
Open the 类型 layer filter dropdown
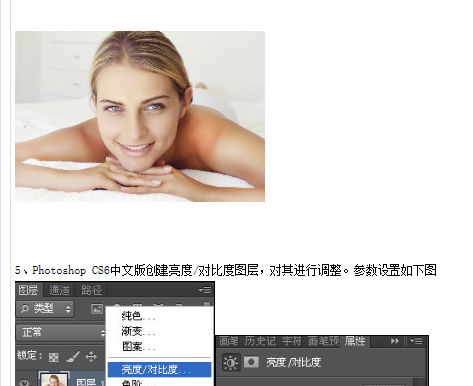pos(45,309)
